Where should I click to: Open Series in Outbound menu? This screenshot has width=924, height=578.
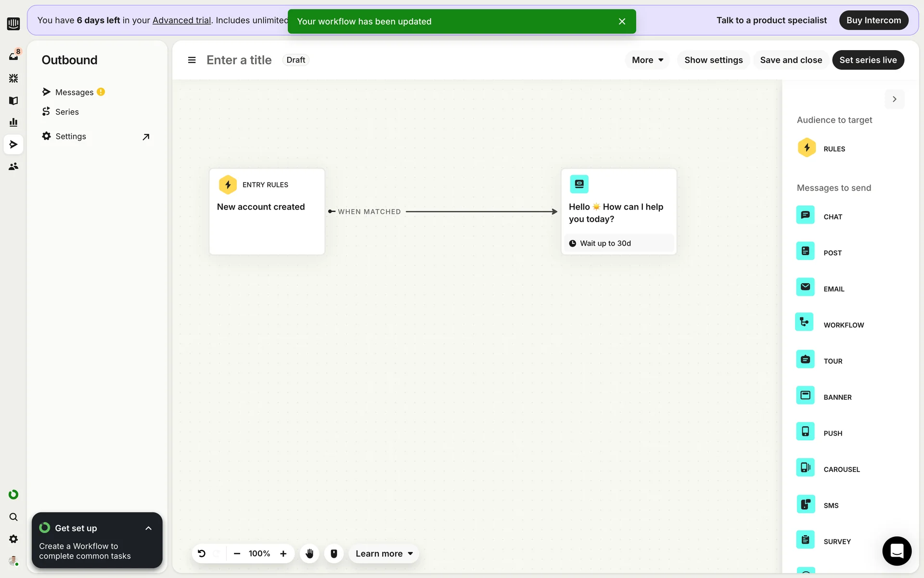click(67, 112)
